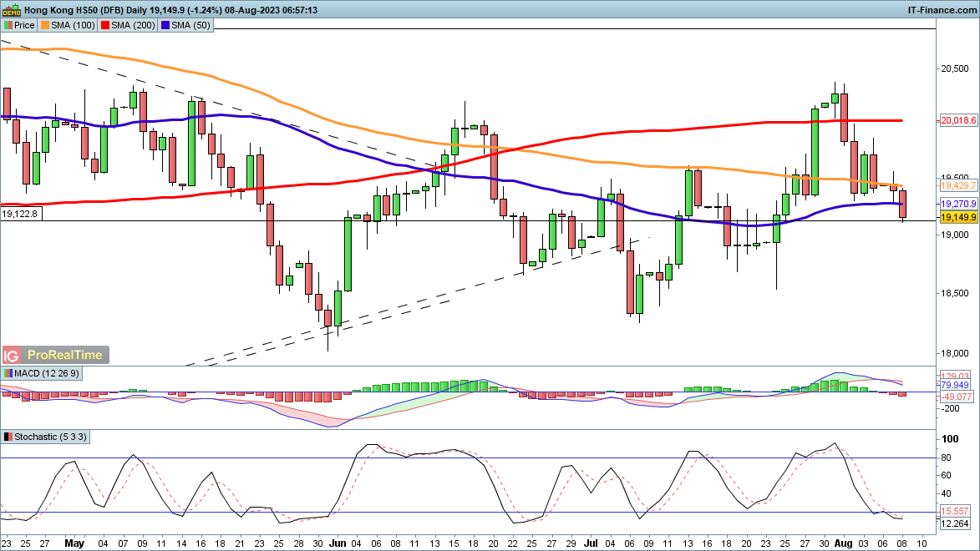This screenshot has width=980, height=551.
Task: Click the 15.557 stochastic value tag
Action: pos(956,510)
